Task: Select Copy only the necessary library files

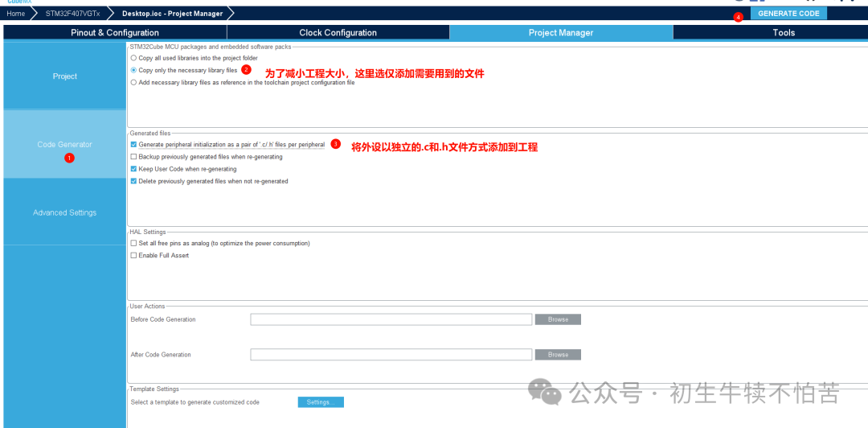Action: tap(133, 71)
